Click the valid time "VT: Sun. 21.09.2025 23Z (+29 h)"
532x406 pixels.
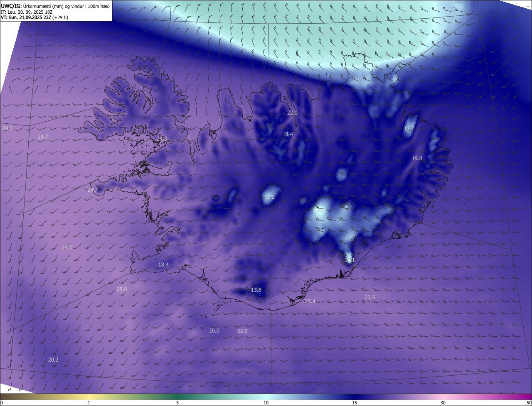click(x=34, y=17)
